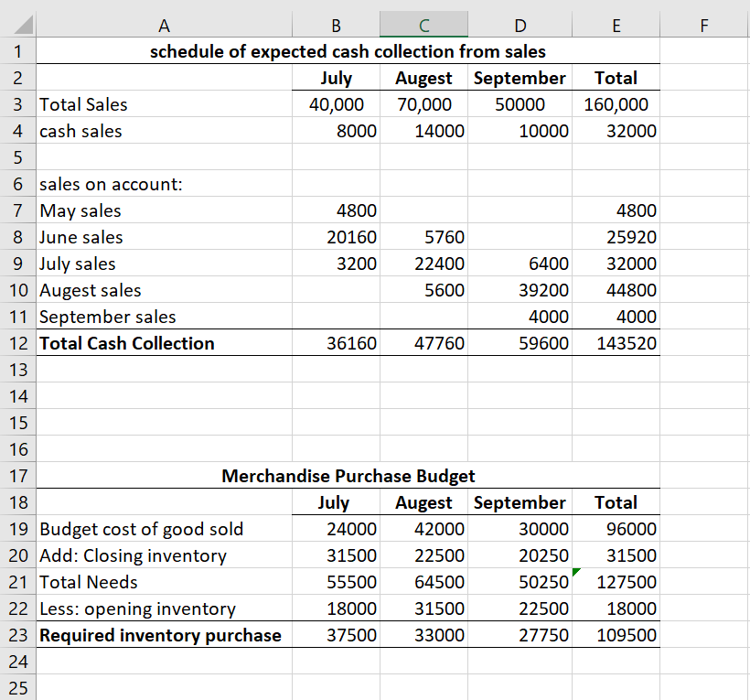Viewport: 750px width, 700px height.
Task: Click the 'Less: opening inventory' cell
Action: point(164,608)
